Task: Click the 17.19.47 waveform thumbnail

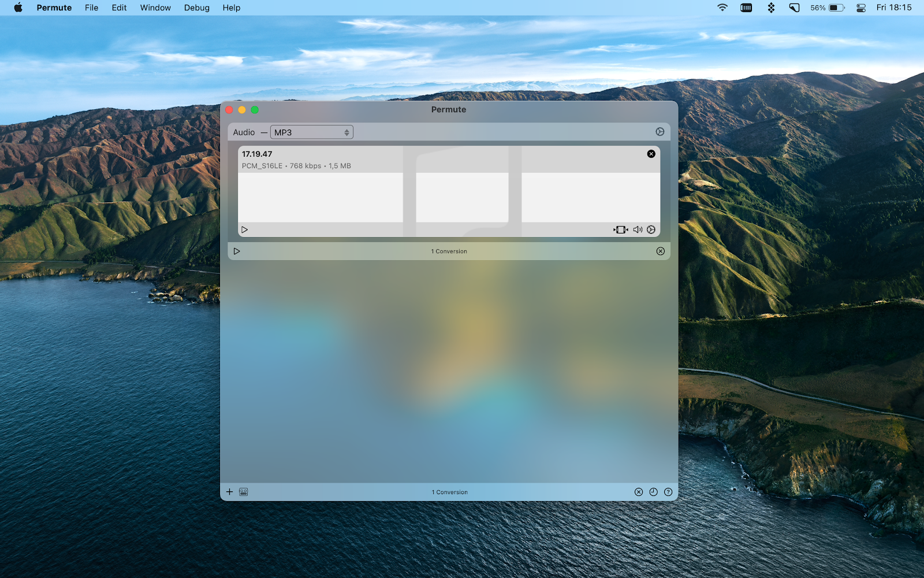Action: [449, 197]
